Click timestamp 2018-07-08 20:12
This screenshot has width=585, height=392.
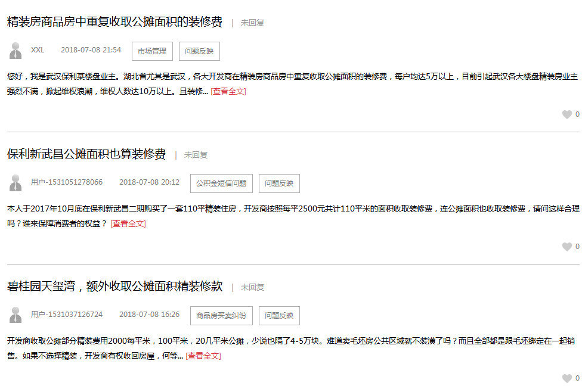tap(149, 182)
